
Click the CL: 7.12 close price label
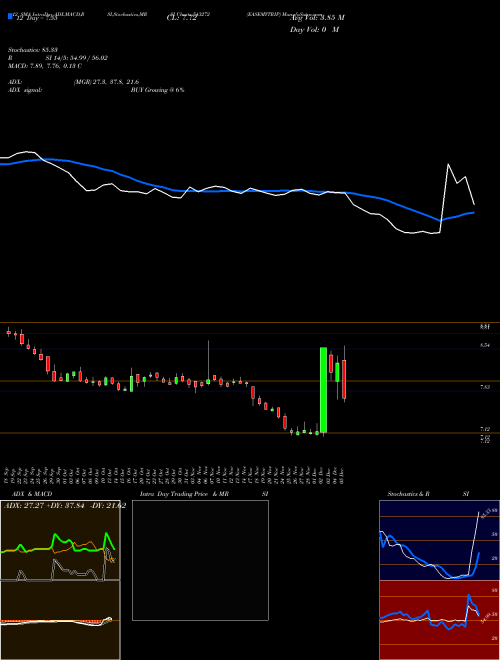pos(182,18)
